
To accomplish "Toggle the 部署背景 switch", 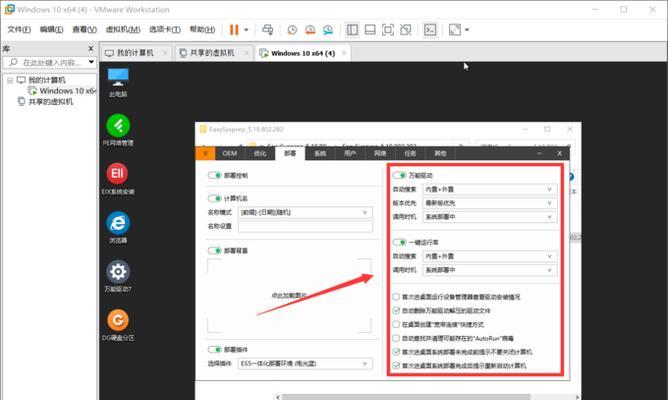I will click(214, 250).
